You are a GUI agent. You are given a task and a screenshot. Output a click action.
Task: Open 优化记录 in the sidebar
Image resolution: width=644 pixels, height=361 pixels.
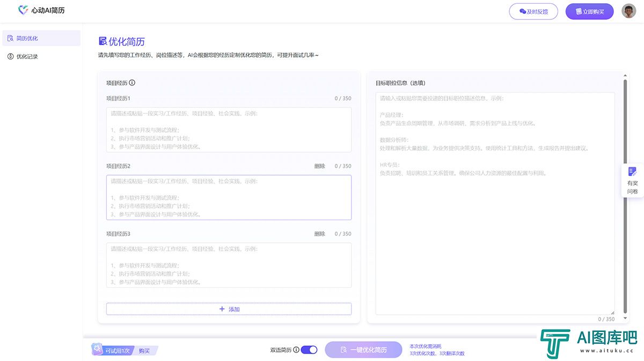coord(41,56)
